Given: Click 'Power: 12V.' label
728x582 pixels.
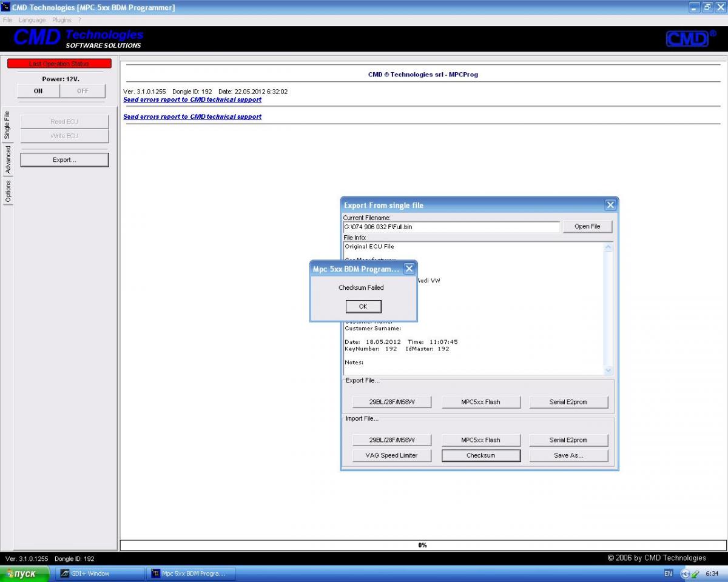Looking at the screenshot, I should pyautogui.click(x=61, y=79).
